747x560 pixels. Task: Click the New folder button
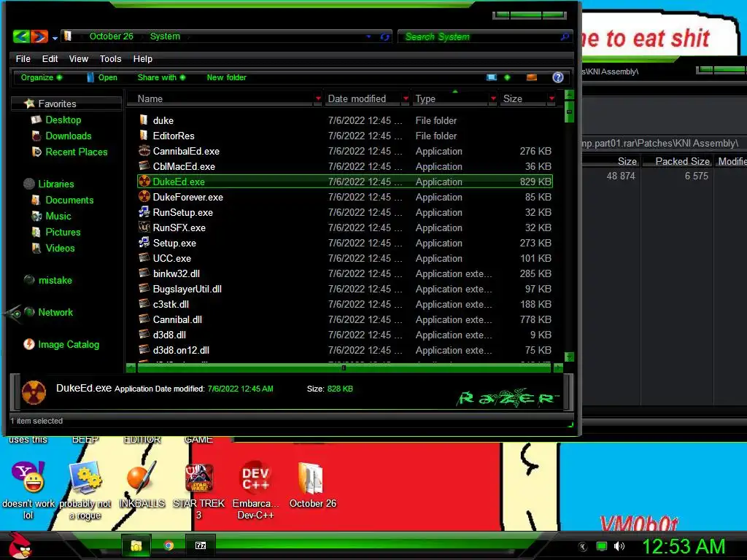point(226,77)
